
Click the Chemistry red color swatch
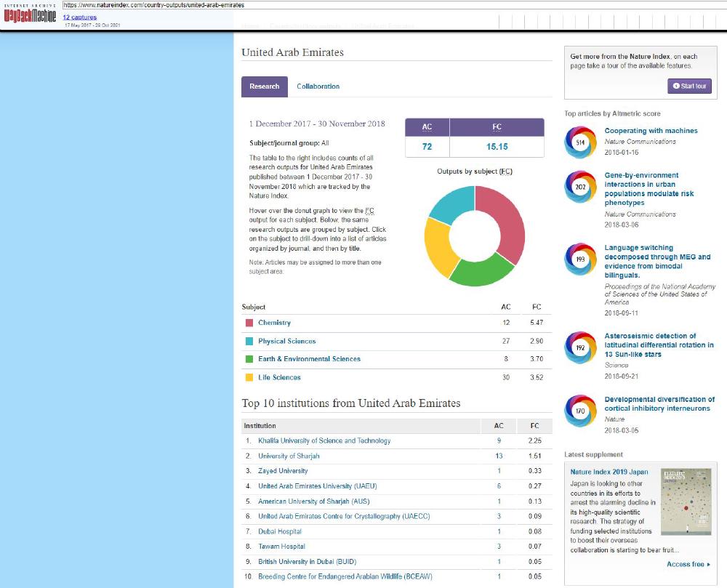pos(249,323)
